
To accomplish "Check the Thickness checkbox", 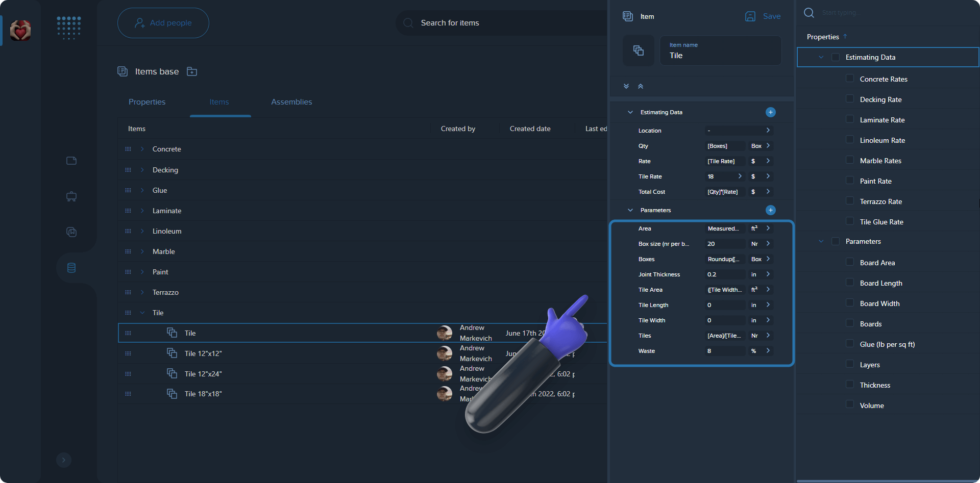I will tap(849, 385).
